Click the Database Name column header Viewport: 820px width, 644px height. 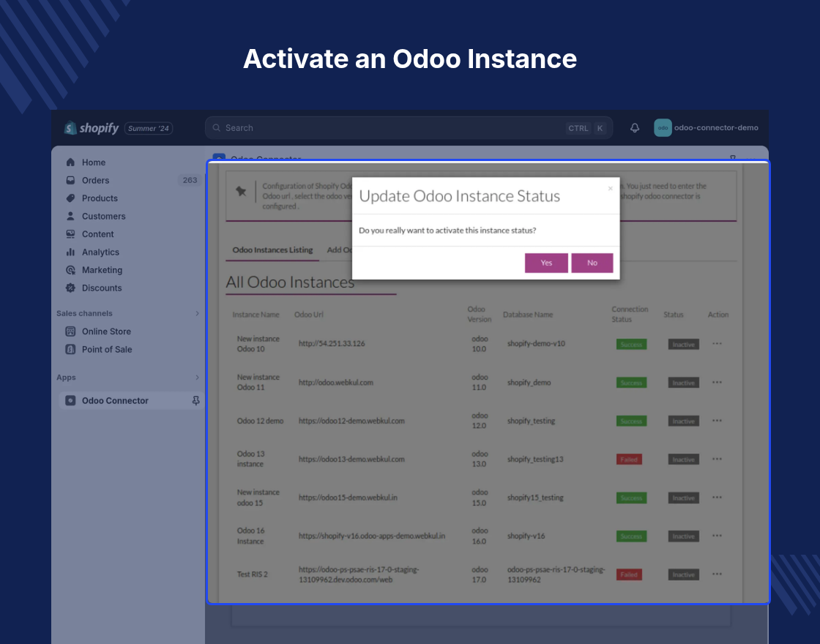[528, 315]
